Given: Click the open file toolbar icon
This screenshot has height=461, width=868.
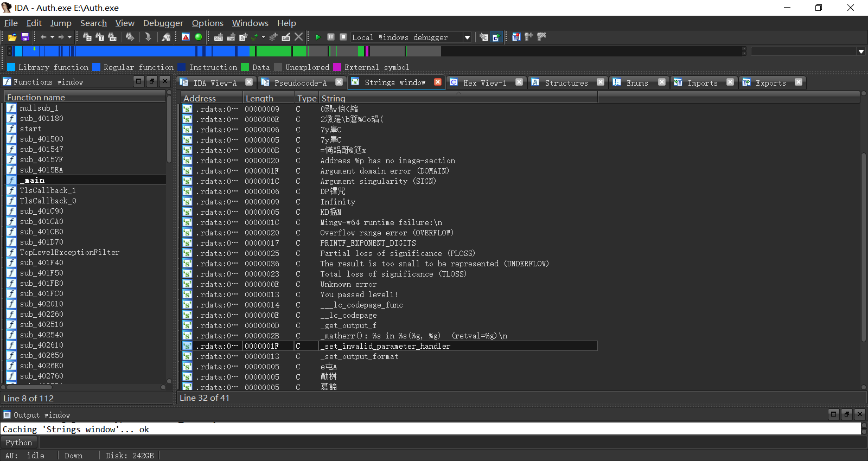Looking at the screenshot, I should 12,37.
